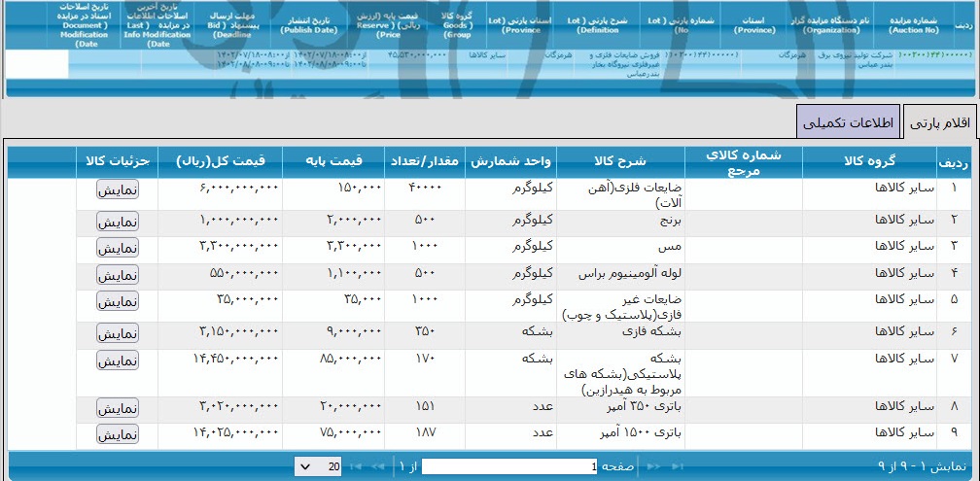Click the double-left-arrow pager icon

tap(377, 466)
